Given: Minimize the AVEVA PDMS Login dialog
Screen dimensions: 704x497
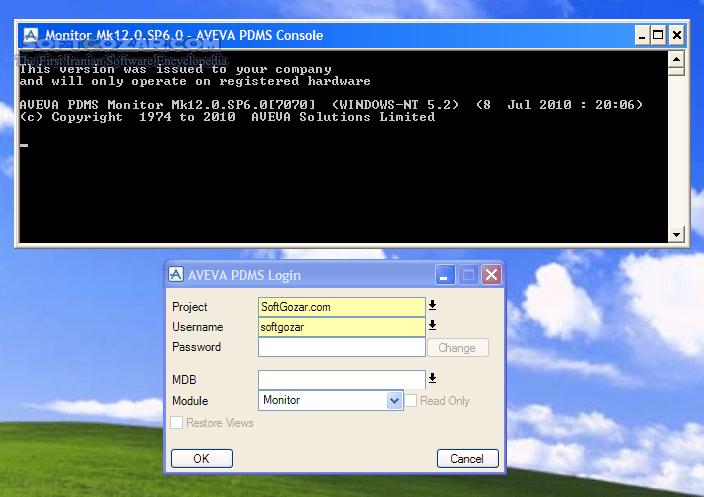Looking at the screenshot, I should [445, 275].
